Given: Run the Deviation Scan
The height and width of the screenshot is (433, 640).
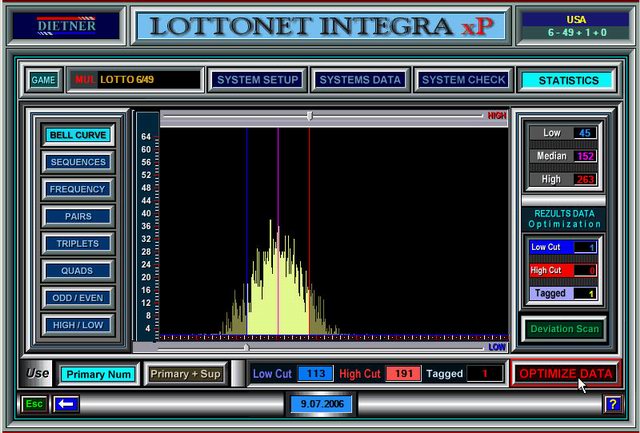Looking at the screenshot, I should tap(565, 329).
